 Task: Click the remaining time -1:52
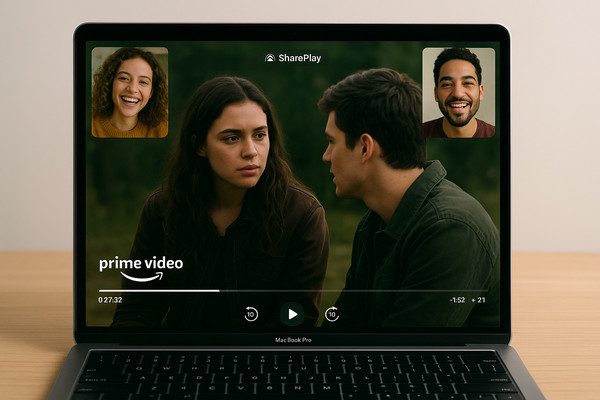pos(457,300)
